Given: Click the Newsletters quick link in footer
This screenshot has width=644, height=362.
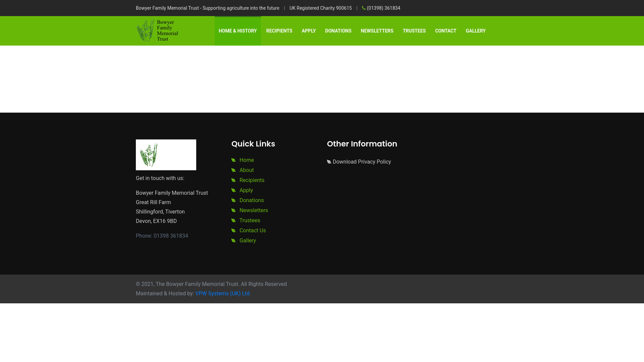Looking at the screenshot, I should (x=254, y=210).
